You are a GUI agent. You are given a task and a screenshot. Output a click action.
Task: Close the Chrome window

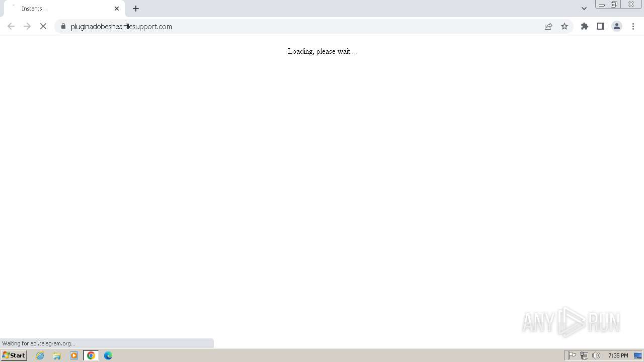tap(631, 5)
